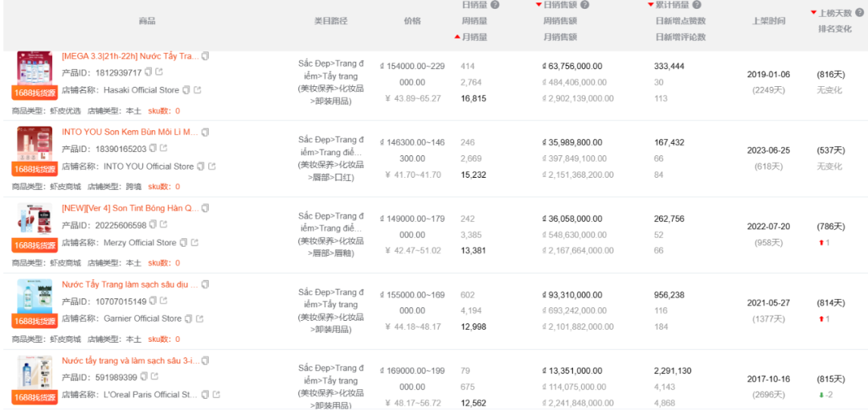This screenshot has width=868, height=411.
Task: Click the INTO YOU lipstick product thumbnail
Action: coord(35,143)
